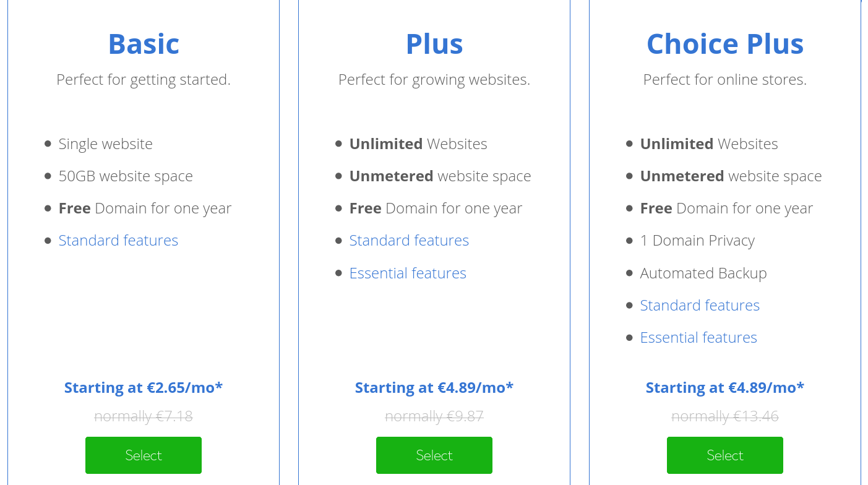
Task: Open Essential features link under Plus
Action: tap(408, 273)
